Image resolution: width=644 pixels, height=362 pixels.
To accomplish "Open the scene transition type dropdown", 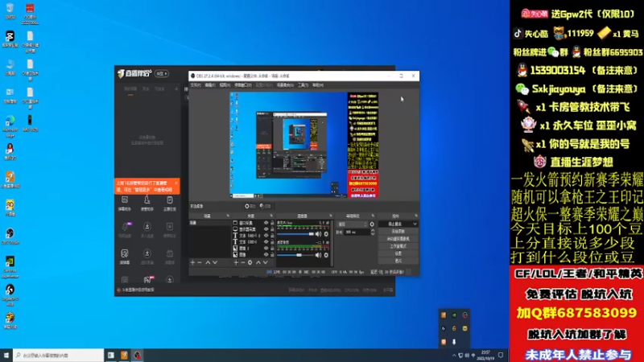I will (x=352, y=224).
